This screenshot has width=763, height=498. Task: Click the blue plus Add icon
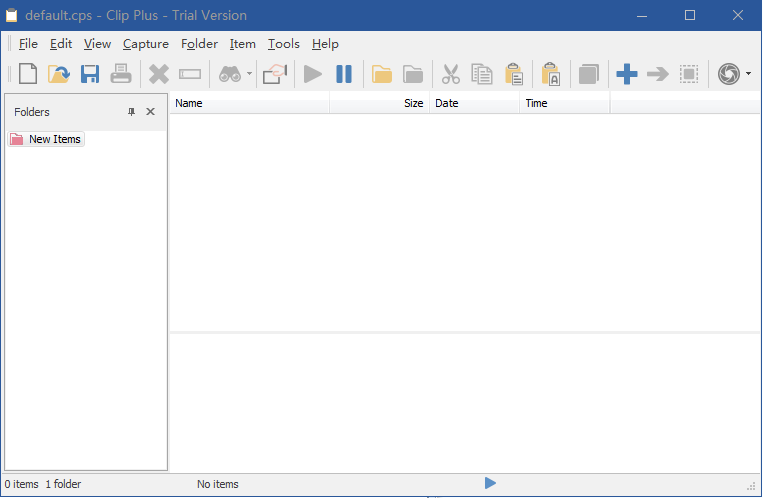(x=627, y=74)
